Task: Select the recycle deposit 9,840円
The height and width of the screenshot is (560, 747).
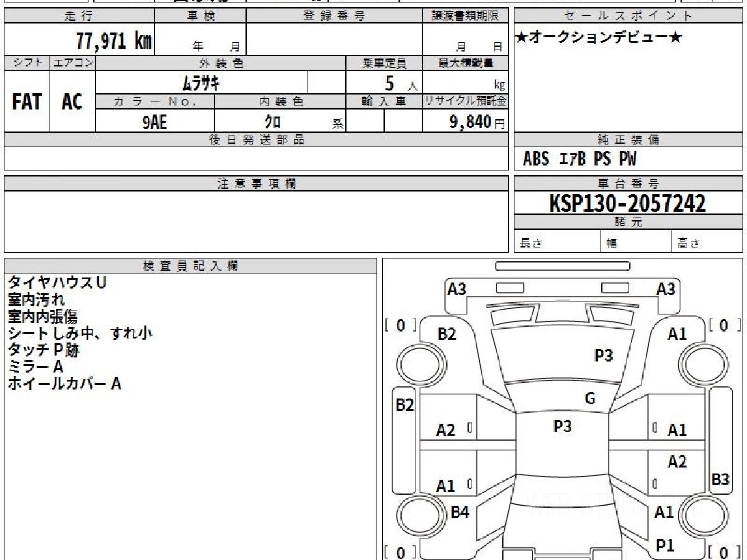Action: coord(477,122)
